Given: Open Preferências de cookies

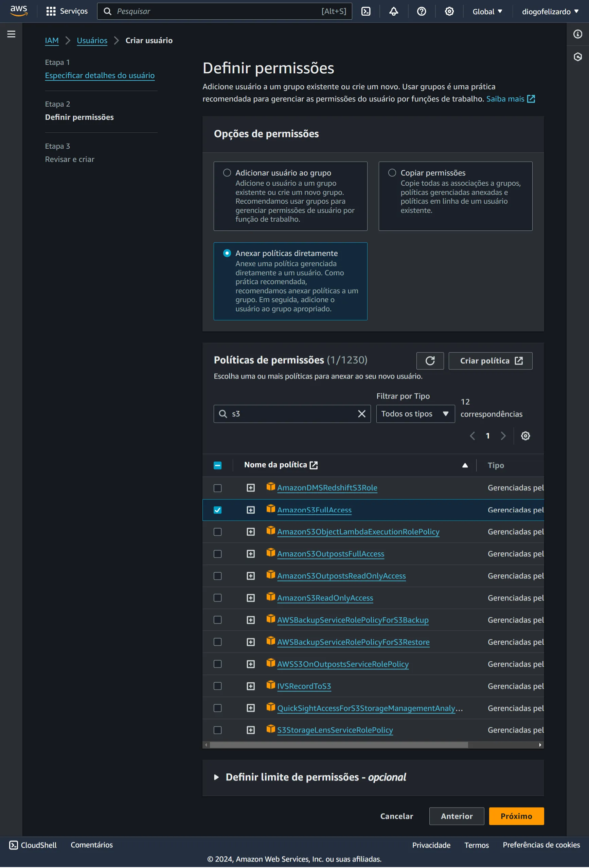Looking at the screenshot, I should click(x=541, y=845).
